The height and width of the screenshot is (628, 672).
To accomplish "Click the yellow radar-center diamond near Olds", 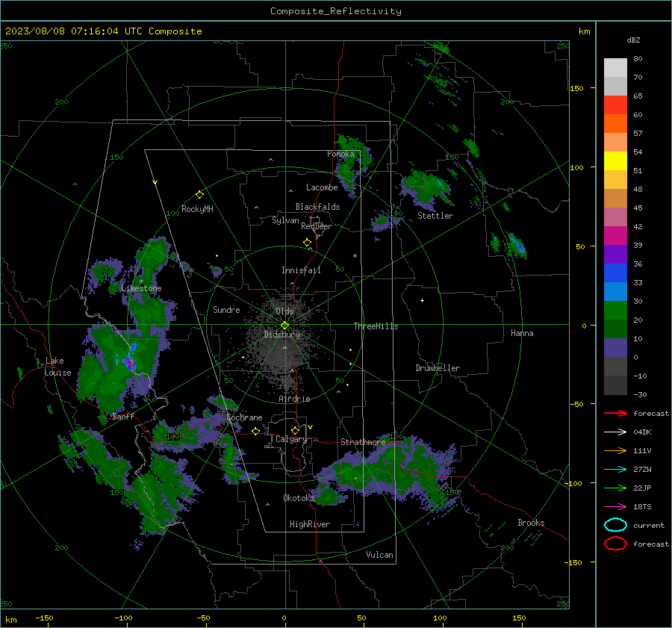I will pos(284,326).
